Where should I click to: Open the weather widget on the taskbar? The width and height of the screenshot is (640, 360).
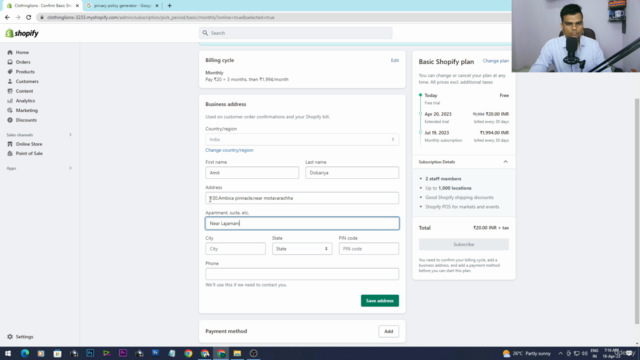click(527, 353)
